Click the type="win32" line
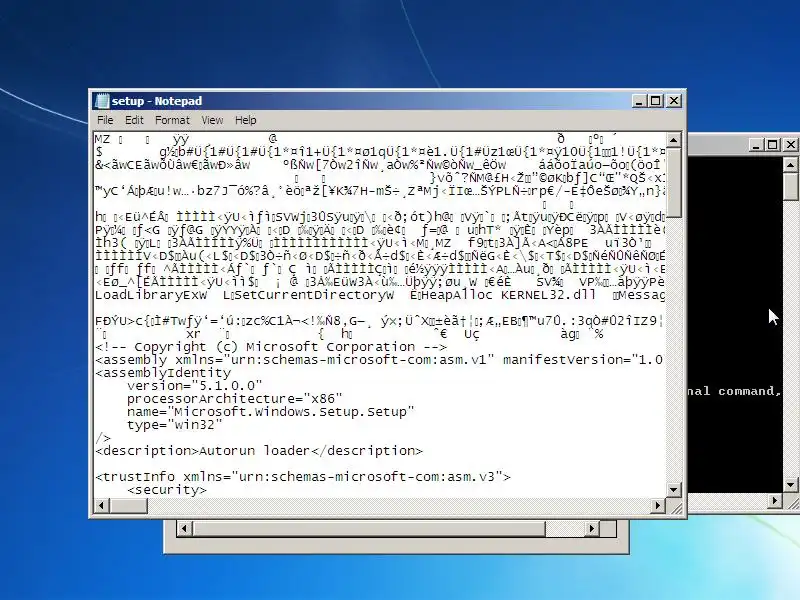Image resolution: width=800 pixels, height=600 pixels. pos(174,424)
